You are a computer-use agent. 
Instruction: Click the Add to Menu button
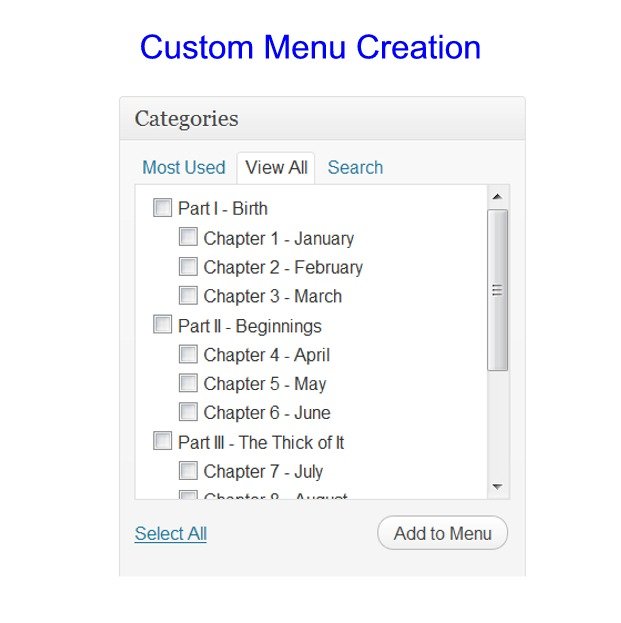(442, 533)
